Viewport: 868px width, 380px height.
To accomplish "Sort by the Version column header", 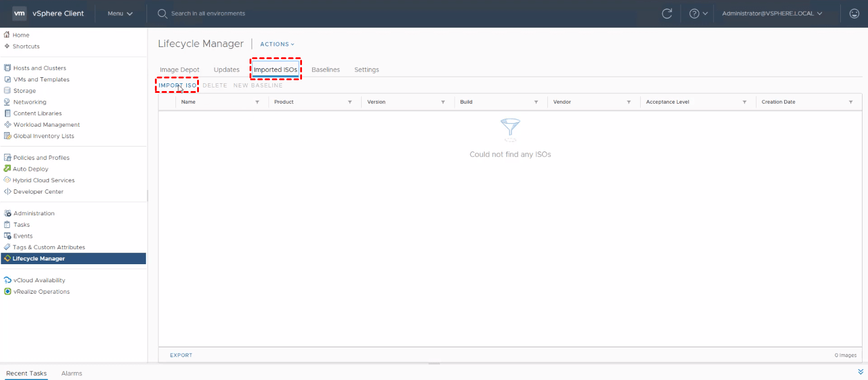I will (x=376, y=102).
